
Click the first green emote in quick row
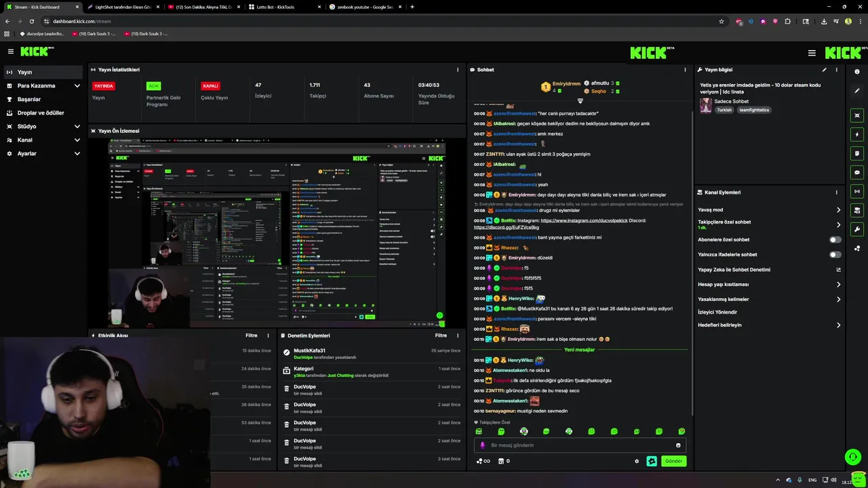[479, 431]
